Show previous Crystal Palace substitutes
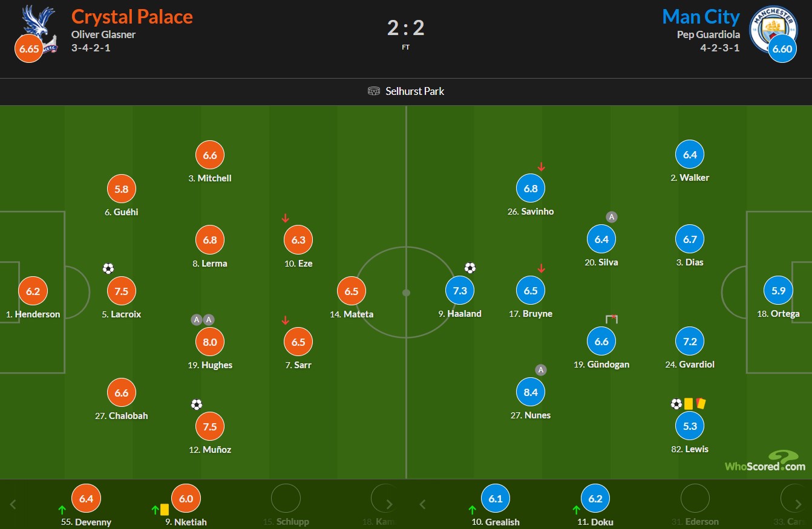This screenshot has width=812, height=529. pos(13,504)
